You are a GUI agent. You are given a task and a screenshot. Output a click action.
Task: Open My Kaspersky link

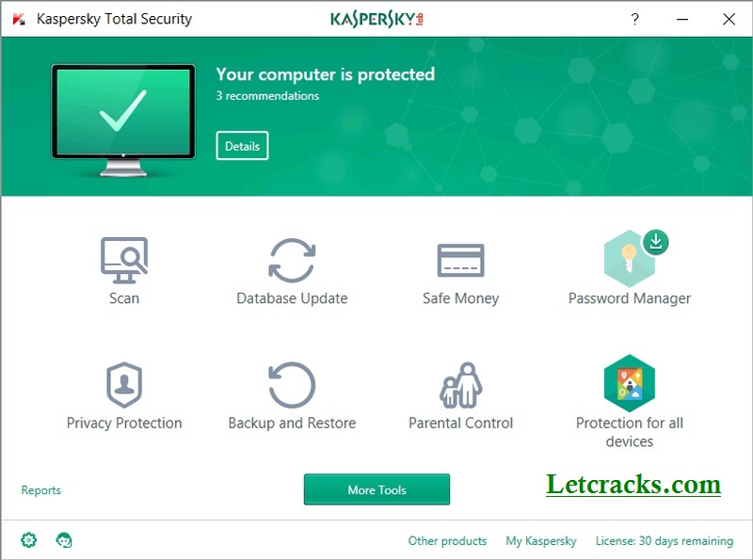coord(541,541)
